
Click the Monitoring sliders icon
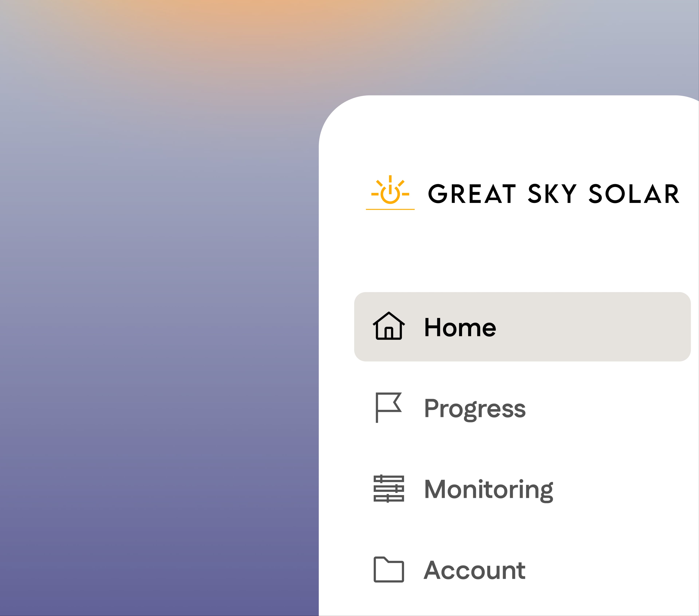click(388, 488)
